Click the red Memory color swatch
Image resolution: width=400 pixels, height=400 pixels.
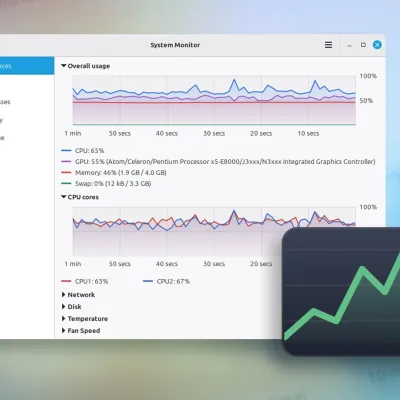point(66,173)
